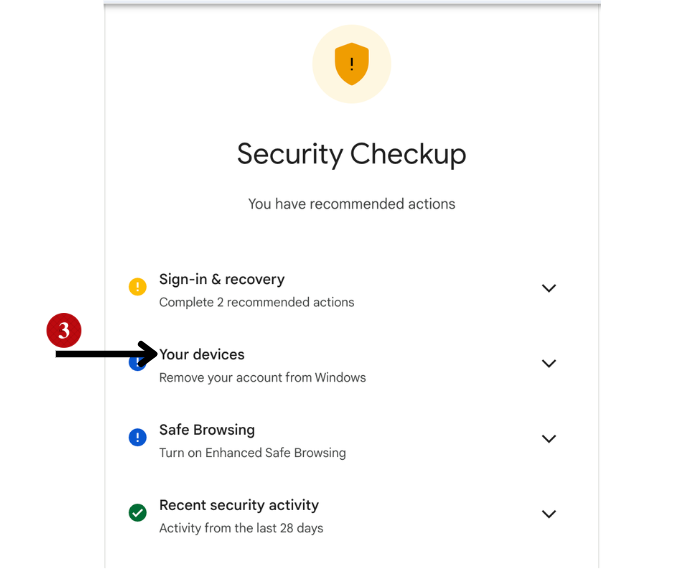Open the Your devices heading
Image resolution: width=686 pixels, height=586 pixels.
(203, 355)
